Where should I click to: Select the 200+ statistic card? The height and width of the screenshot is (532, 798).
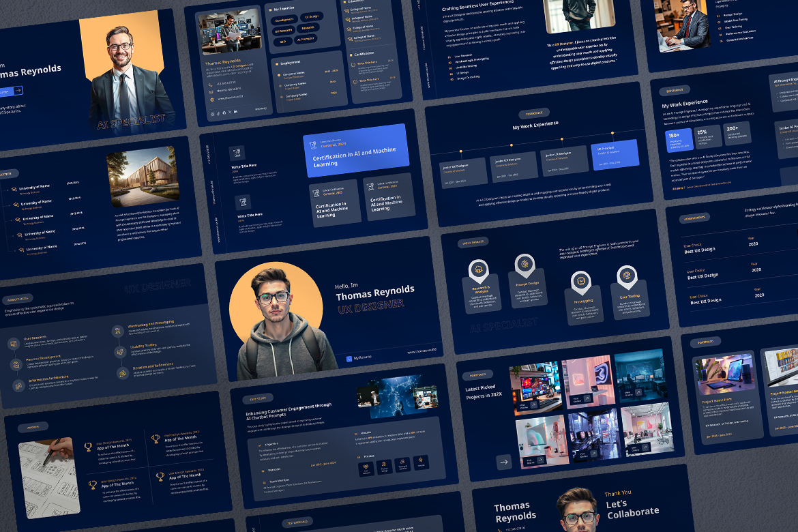coord(737,134)
